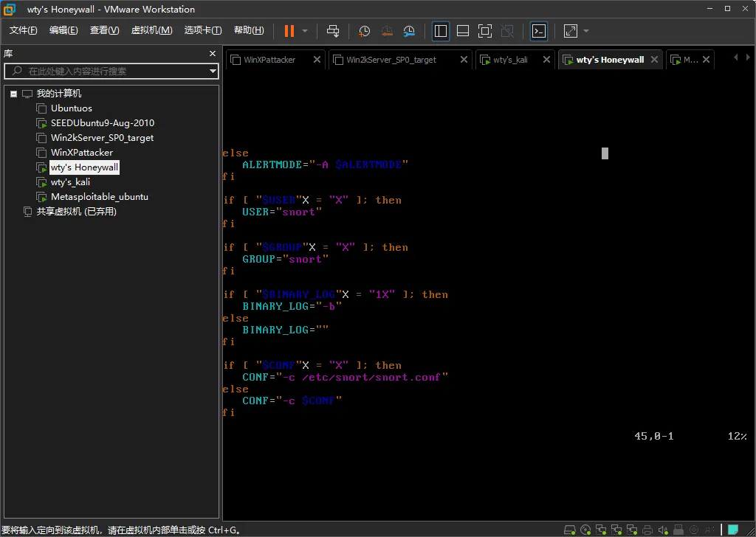
Task: Toggle the thumbnail bar view
Action: [463, 30]
